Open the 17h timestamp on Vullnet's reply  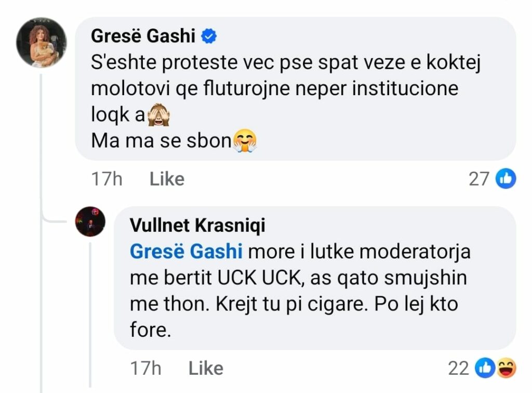(145, 369)
